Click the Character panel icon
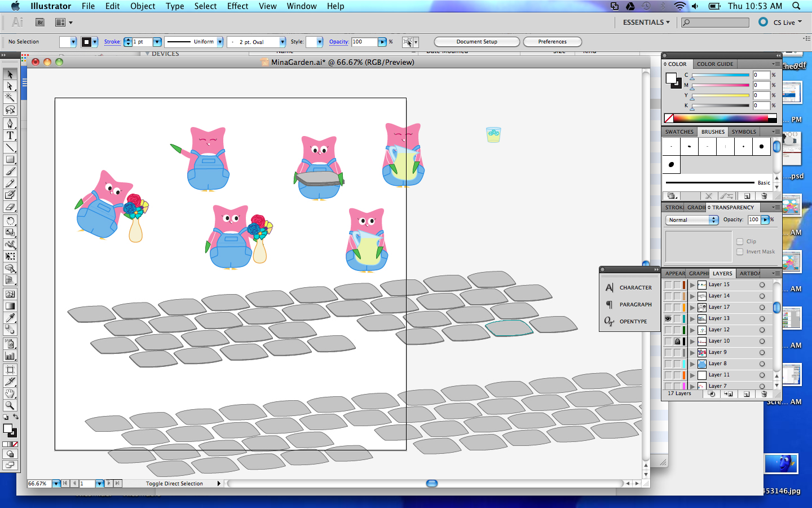 pyautogui.click(x=610, y=288)
